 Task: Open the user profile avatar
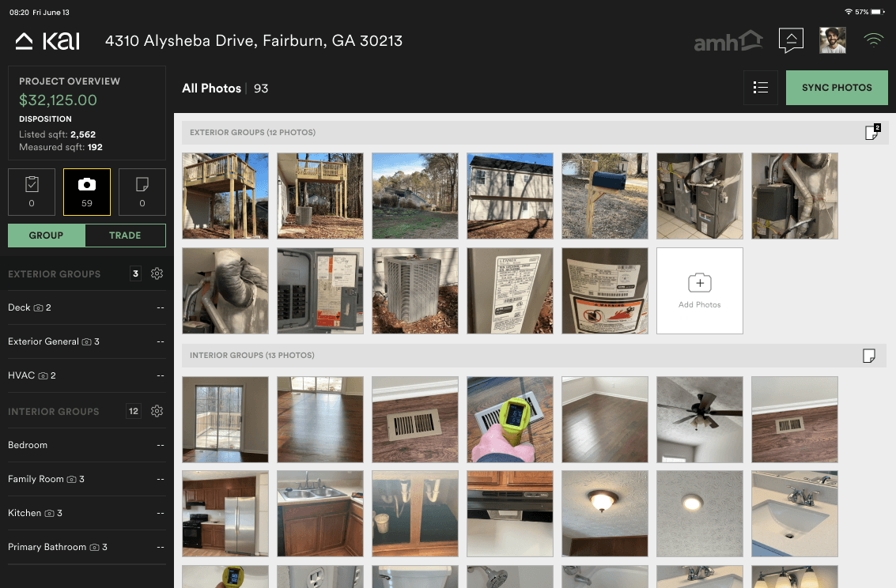coord(833,40)
